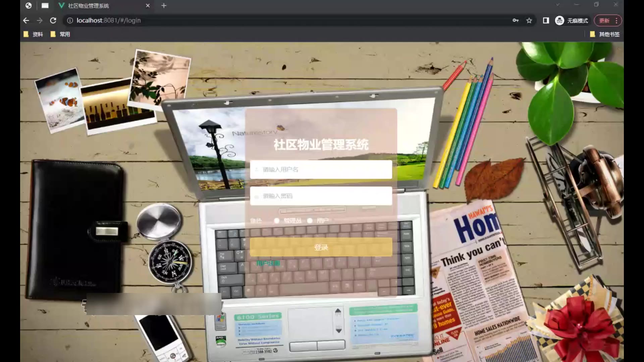Close the 社区物业管理系统 tab
644x362 pixels.
point(148,5)
